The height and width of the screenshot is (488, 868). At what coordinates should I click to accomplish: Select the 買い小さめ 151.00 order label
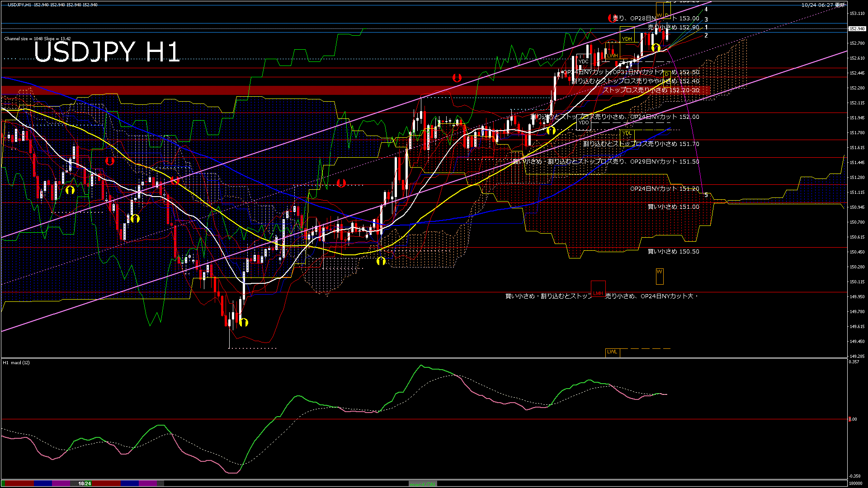click(673, 206)
